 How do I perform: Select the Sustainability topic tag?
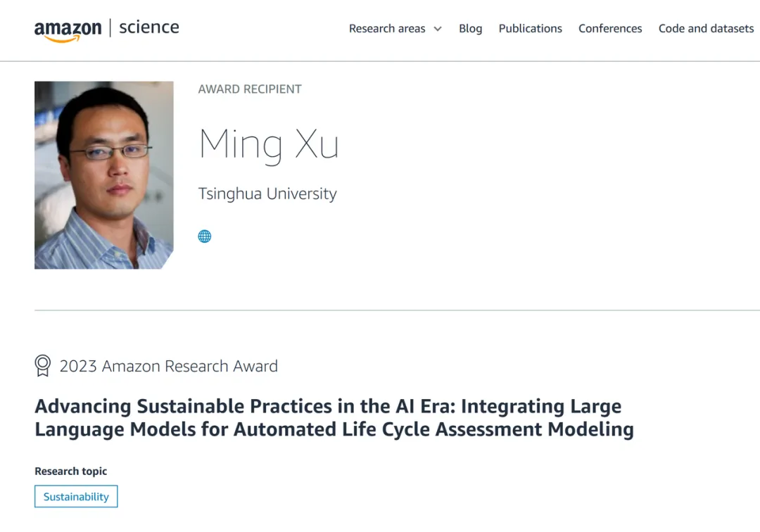tap(76, 497)
